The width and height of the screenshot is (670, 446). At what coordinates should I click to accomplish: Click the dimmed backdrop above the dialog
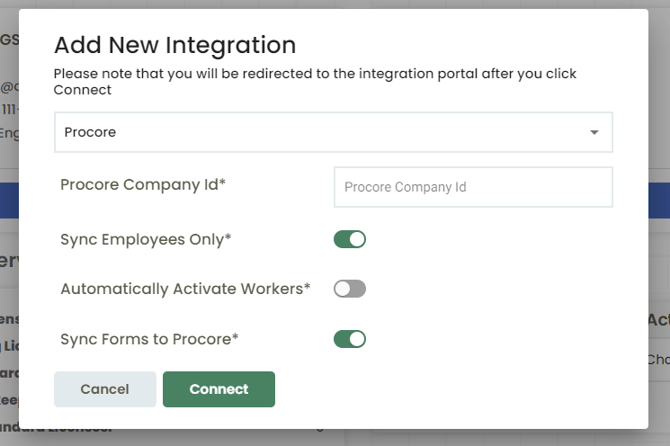coord(335,4)
